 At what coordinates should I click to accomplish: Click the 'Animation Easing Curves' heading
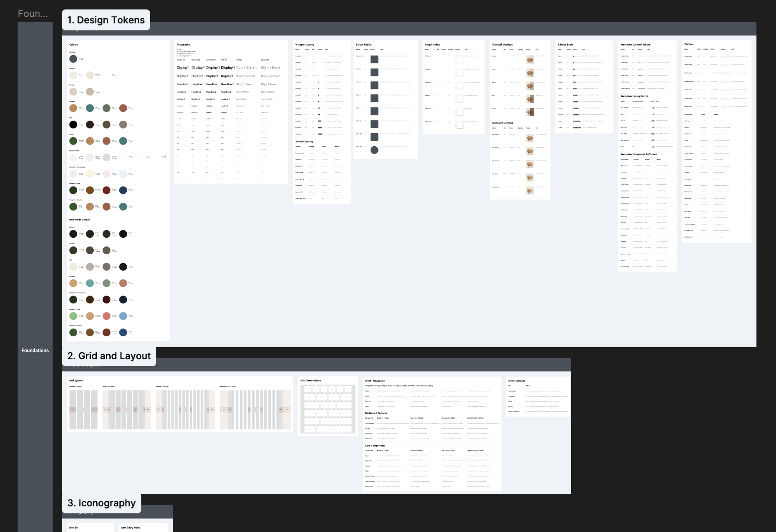[634, 96]
